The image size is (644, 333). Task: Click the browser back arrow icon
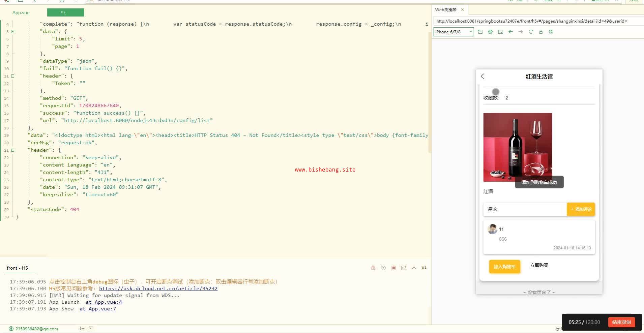coord(510,32)
